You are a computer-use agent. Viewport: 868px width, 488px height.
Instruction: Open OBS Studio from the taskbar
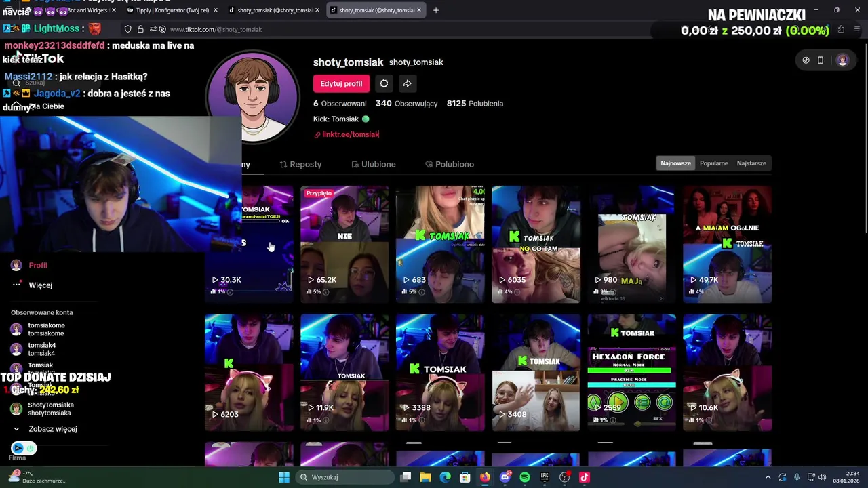(x=565, y=477)
